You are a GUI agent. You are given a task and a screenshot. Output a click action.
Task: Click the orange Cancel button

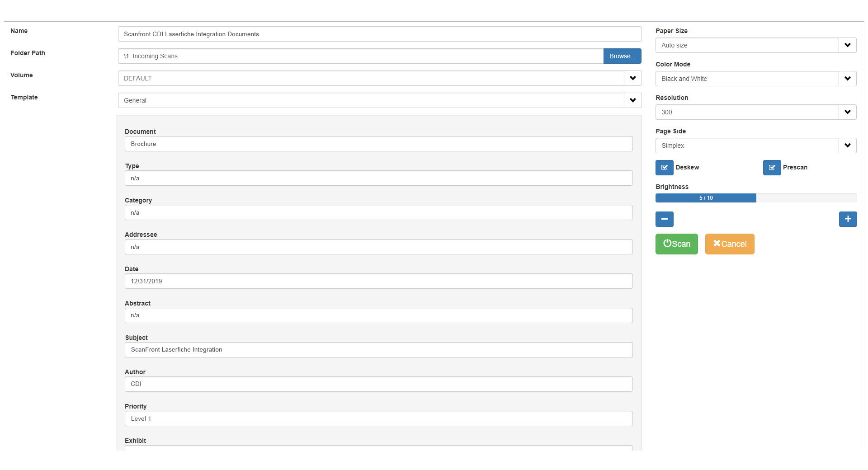[x=730, y=244]
